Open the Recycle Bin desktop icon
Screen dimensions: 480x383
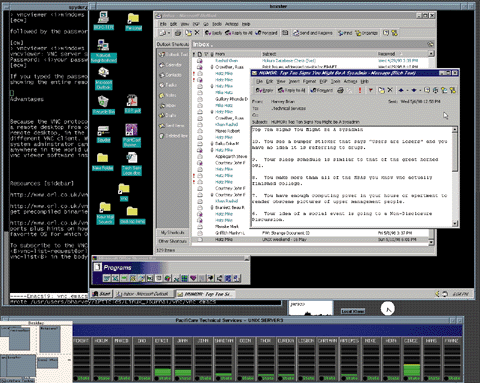[104, 105]
